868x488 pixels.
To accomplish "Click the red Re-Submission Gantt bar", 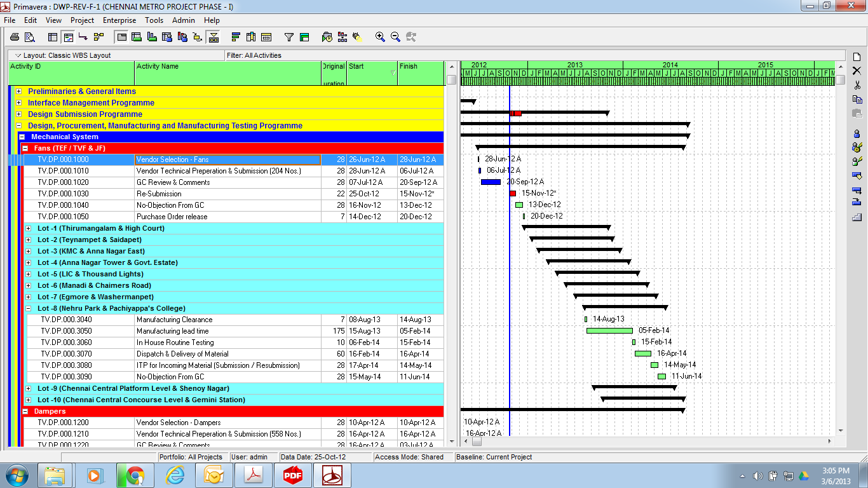I will (513, 193).
